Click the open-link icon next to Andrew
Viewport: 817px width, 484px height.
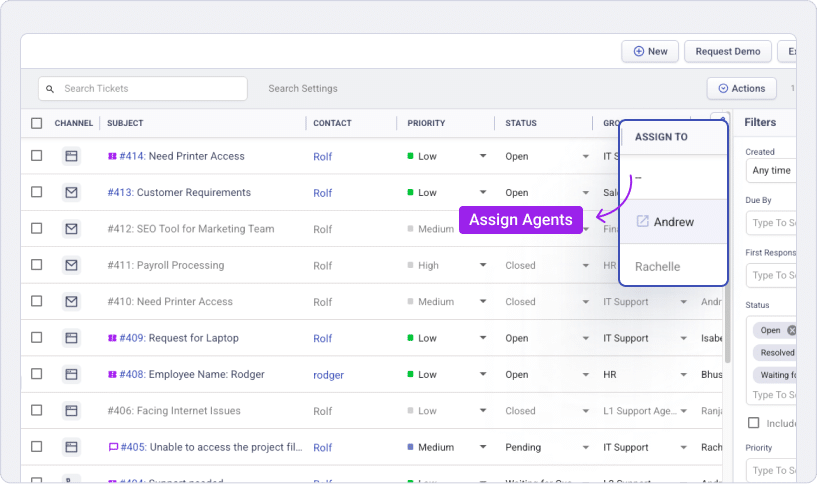(x=642, y=221)
